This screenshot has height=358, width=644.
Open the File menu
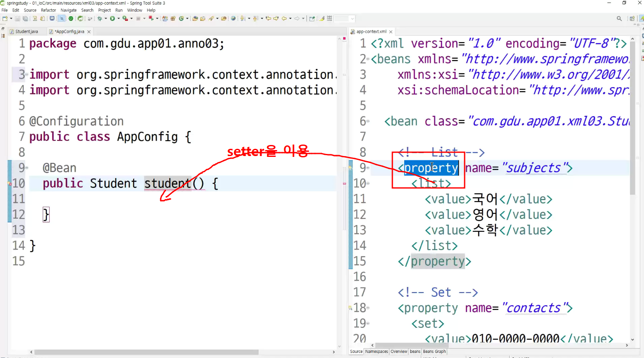point(5,10)
